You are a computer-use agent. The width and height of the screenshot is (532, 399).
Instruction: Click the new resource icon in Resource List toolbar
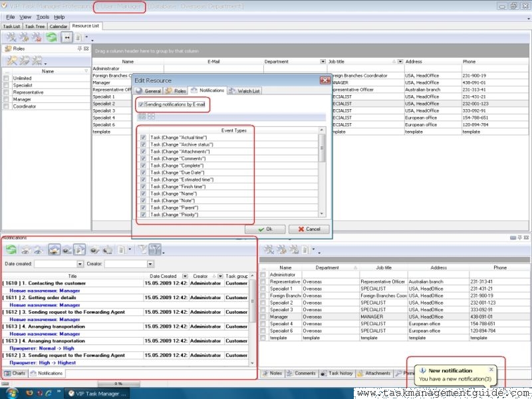tap(11, 37)
